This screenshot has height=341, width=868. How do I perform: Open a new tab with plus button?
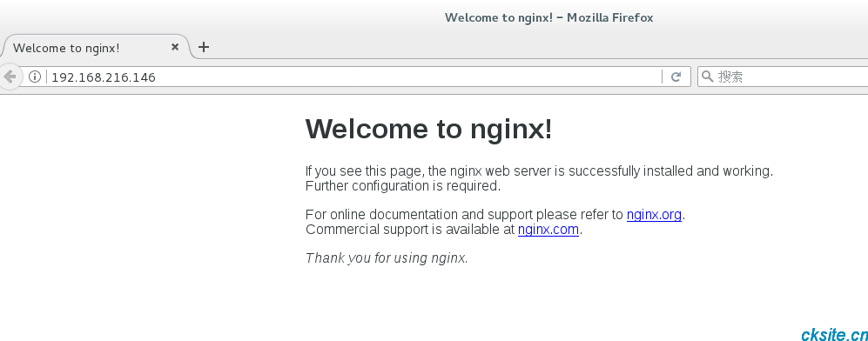[x=204, y=47]
